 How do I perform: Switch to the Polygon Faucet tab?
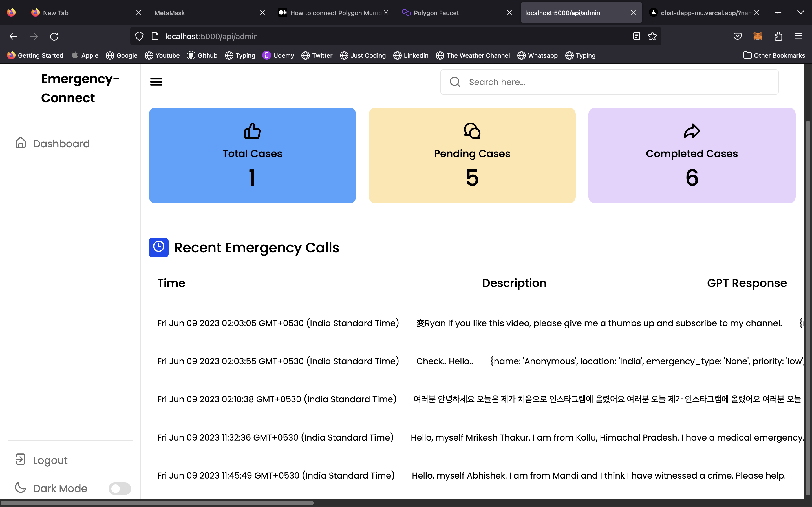[x=436, y=13]
